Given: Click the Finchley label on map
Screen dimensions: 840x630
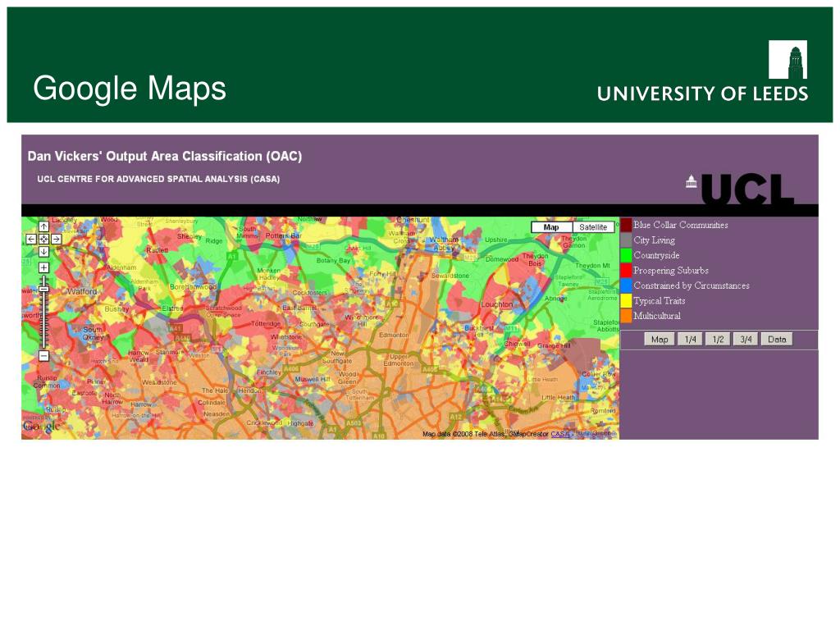Looking at the screenshot, I should 269,372.
